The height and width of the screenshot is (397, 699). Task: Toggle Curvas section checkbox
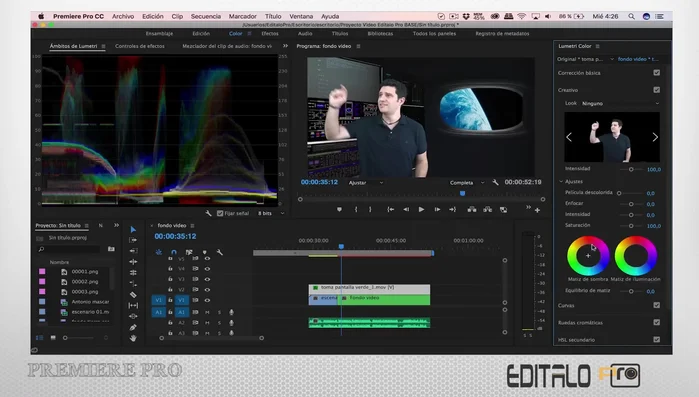[657, 305]
